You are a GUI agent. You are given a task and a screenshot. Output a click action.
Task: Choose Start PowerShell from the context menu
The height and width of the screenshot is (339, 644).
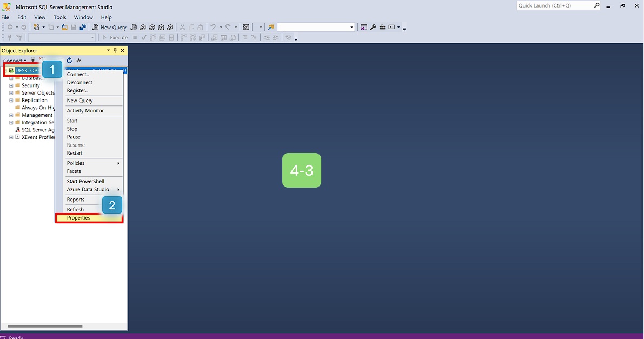89,181
